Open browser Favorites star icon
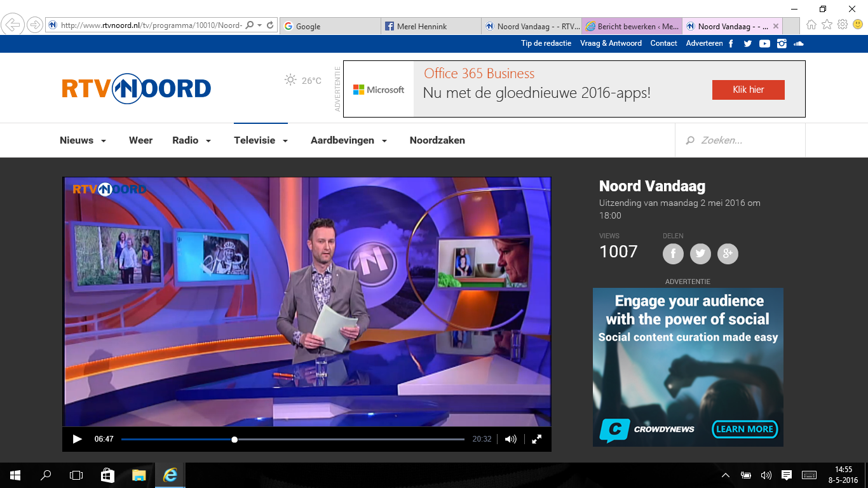The width and height of the screenshot is (868, 488). pos(827,25)
